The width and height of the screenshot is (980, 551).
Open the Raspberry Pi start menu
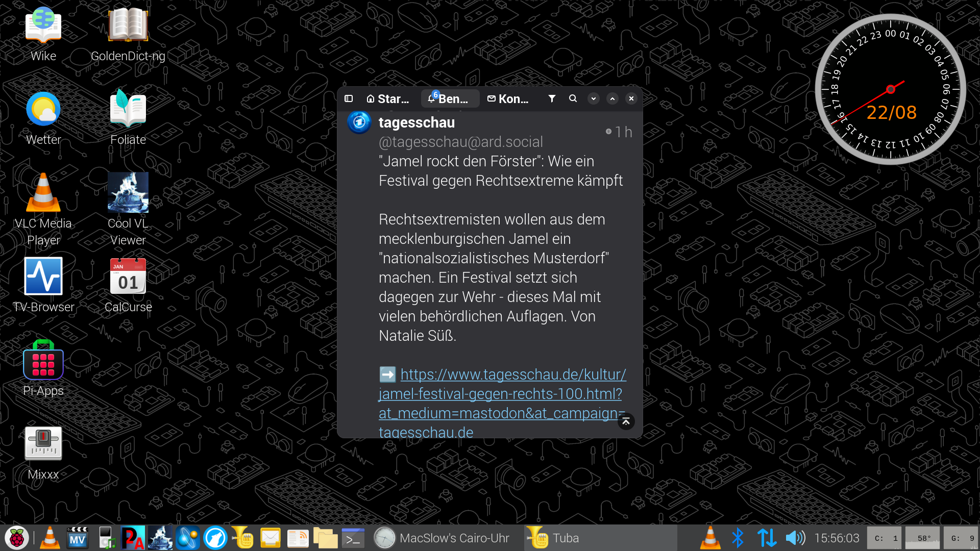17,538
